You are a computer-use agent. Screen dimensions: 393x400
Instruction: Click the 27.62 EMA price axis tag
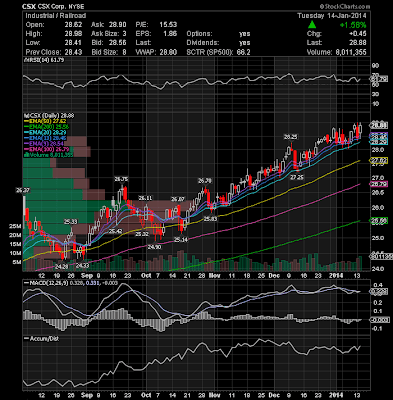pos(379,160)
